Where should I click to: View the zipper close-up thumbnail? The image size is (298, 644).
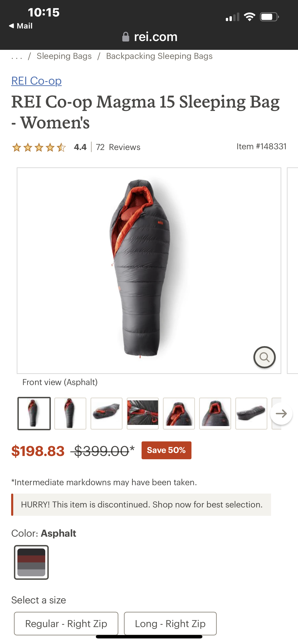(143, 414)
